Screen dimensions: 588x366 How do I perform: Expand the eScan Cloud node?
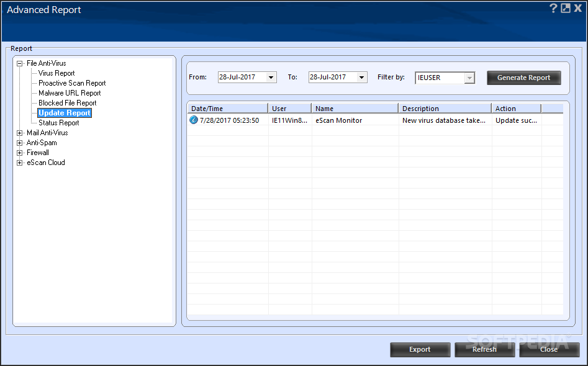[19, 163]
